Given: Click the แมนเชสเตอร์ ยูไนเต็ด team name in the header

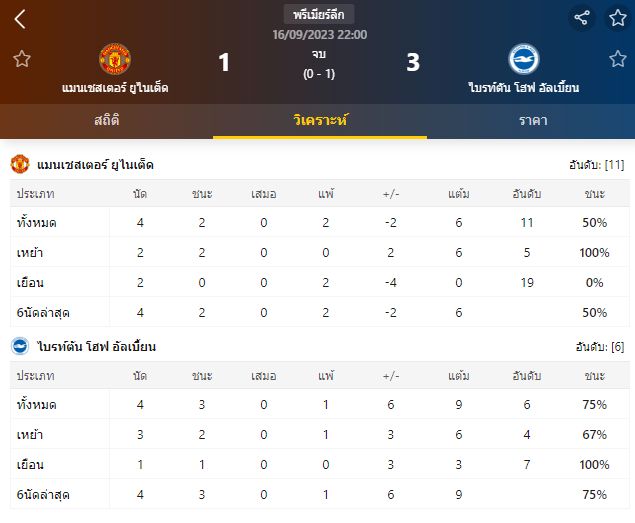Looking at the screenshot, I should point(114,88).
